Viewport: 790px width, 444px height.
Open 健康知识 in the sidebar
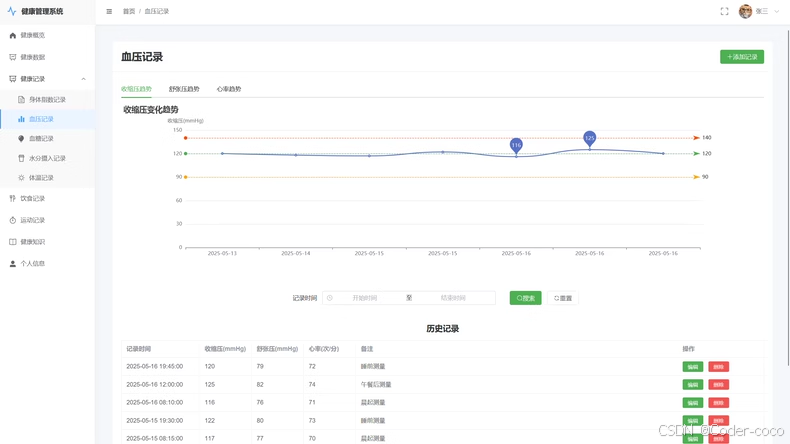[x=47, y=242]
